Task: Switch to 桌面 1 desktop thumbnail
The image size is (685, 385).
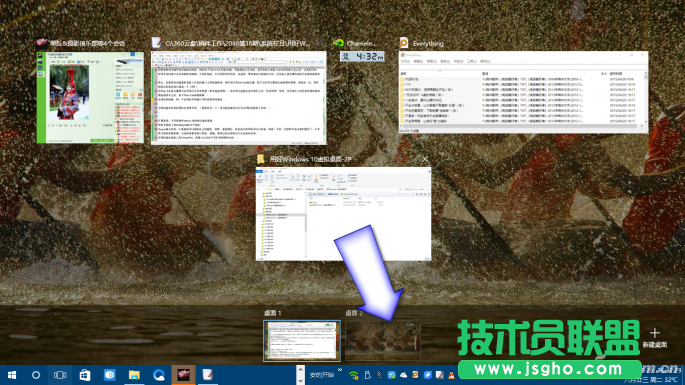Action: [301, 341]
